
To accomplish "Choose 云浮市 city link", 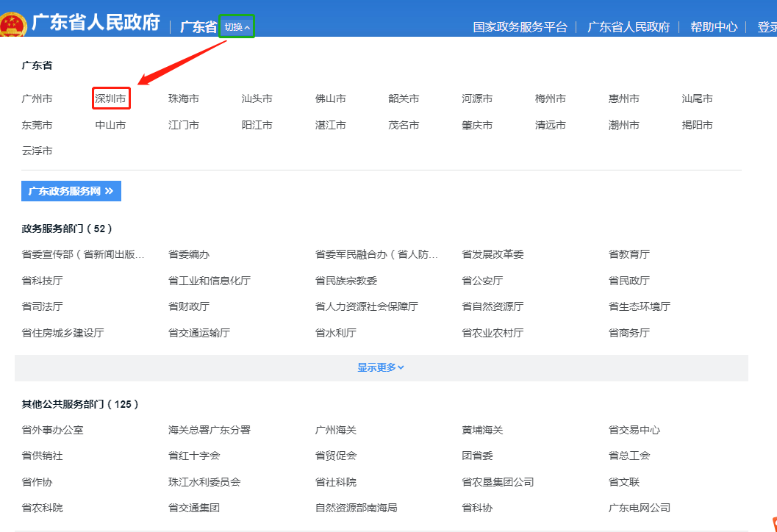I will point(37,151).
